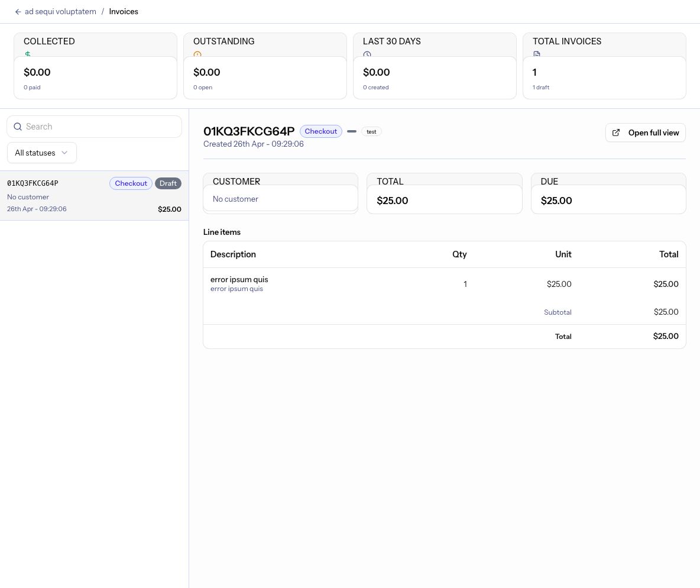Click the test tag badge
Screen dimensions: 700x588
(371, 132)
